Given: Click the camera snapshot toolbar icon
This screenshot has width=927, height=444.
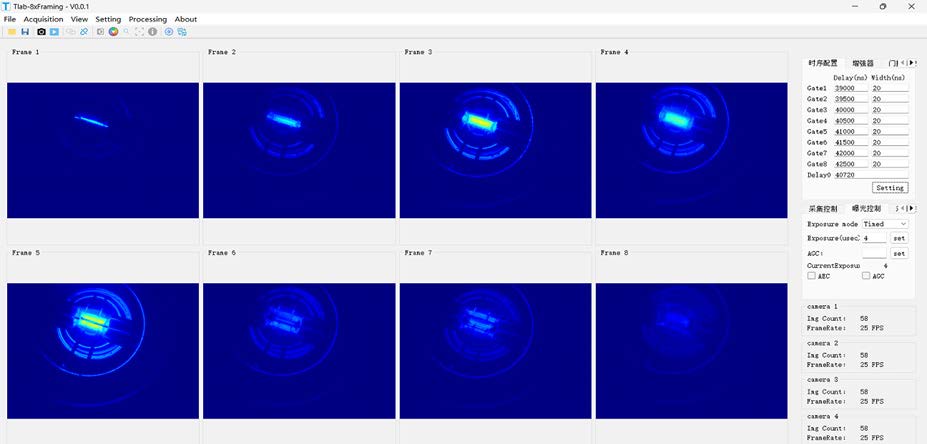Looking at the screenshot, I should [x=41, y=32].
